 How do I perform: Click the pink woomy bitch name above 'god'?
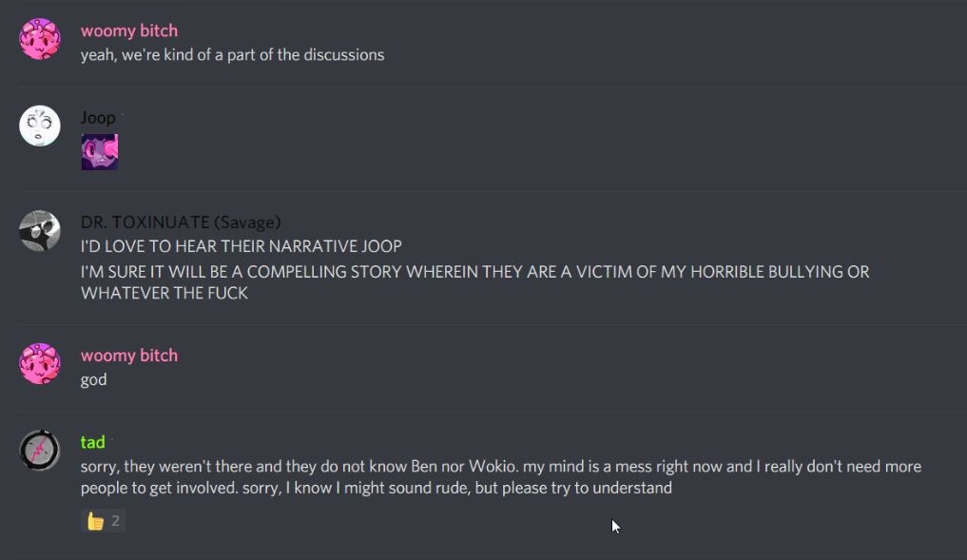coord(129,356)
